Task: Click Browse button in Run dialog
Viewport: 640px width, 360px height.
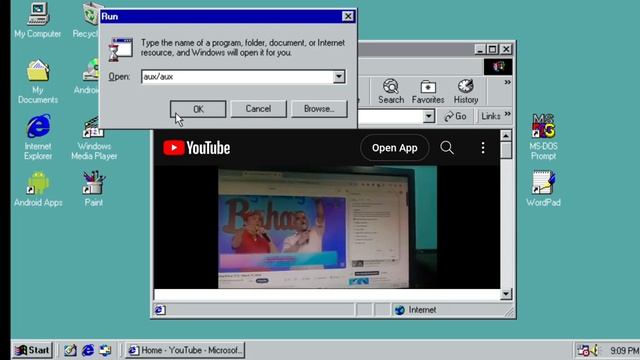Action: point(319,109)
